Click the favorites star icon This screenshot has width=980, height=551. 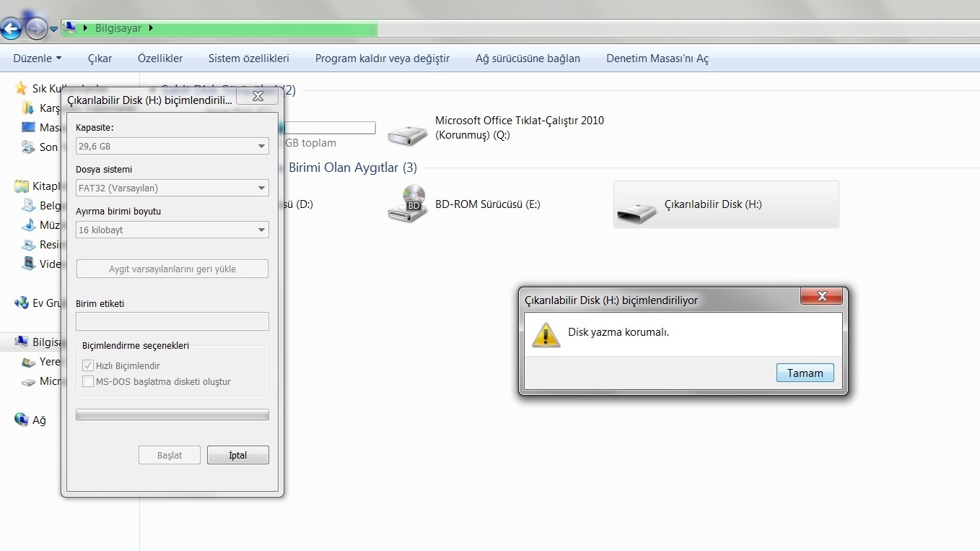click(x=21, y=88)
